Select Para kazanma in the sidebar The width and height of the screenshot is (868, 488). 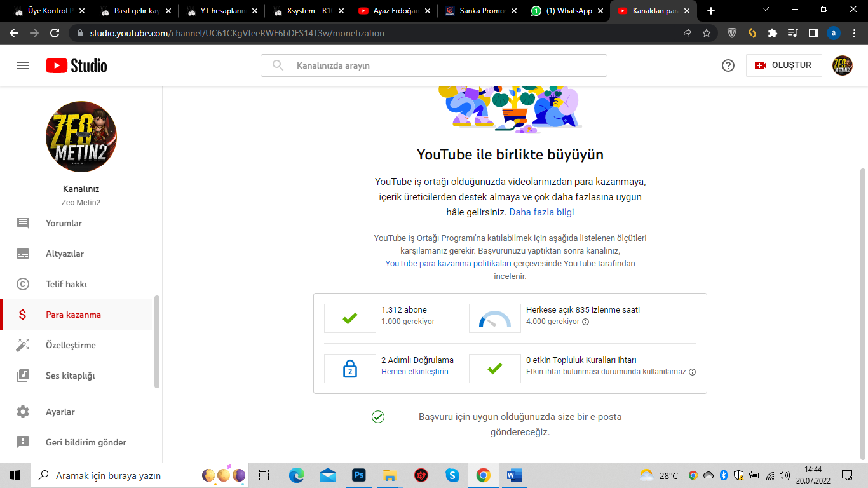tap(76, 315)
